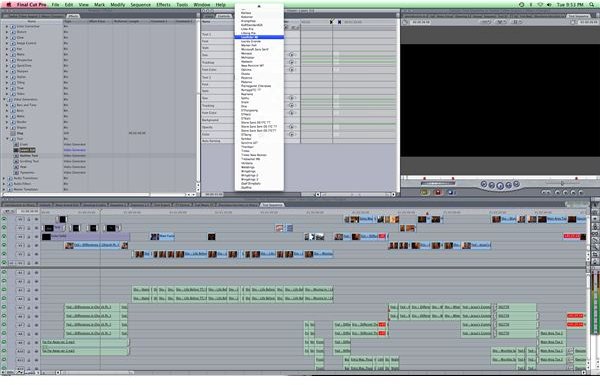600x385 pixels.
Task: Collapse the Video Generators bin
Action: (x=4, y=100)
